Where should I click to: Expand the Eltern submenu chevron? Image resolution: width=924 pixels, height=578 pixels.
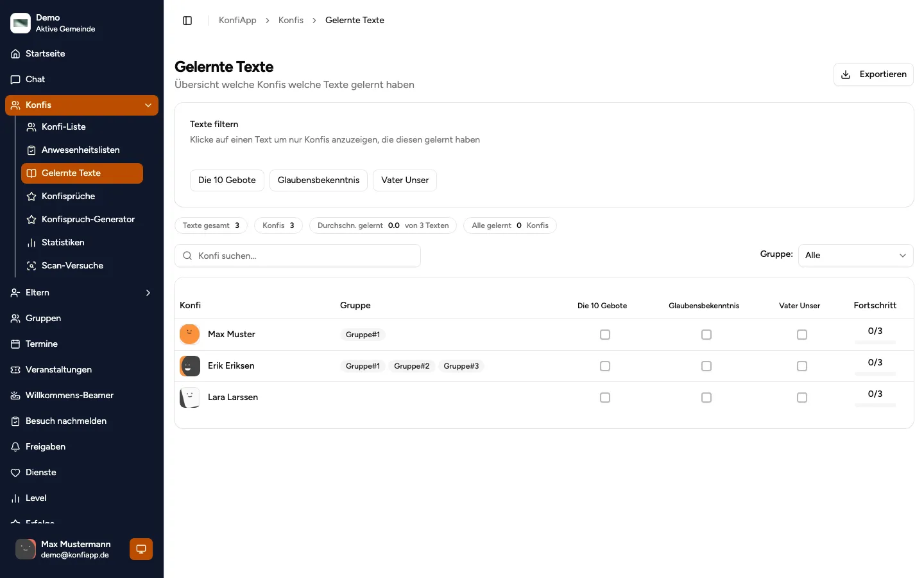tap(148, 293)
